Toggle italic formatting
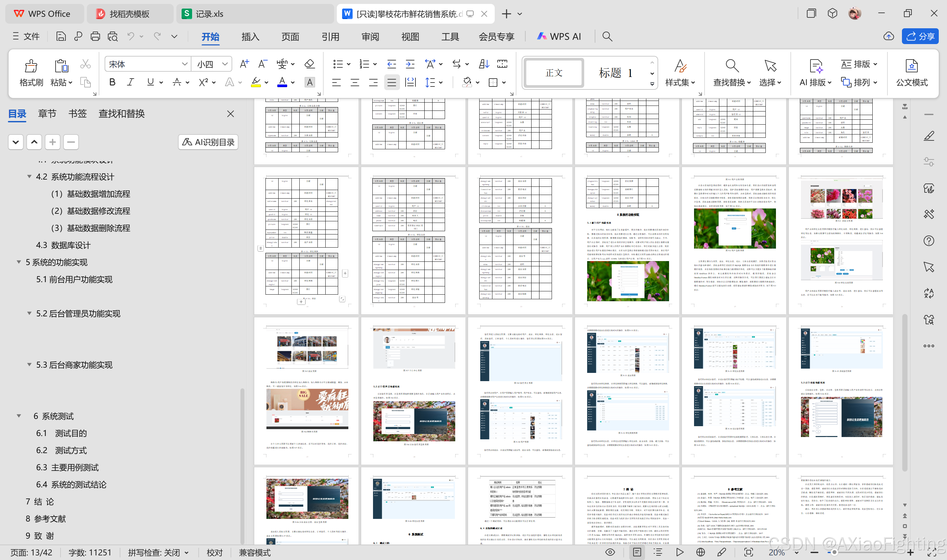This screenshot has height=560, width=947. click(131, 82)
